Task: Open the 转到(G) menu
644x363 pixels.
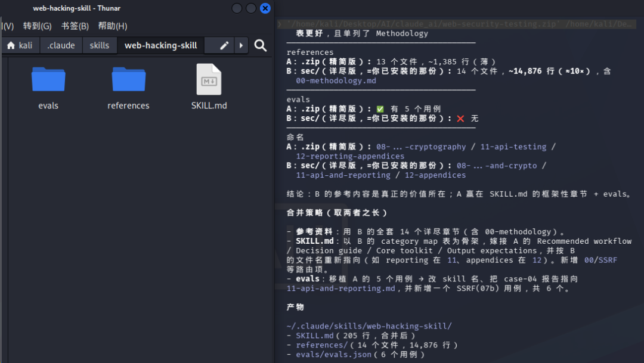Action: (38, 26)
